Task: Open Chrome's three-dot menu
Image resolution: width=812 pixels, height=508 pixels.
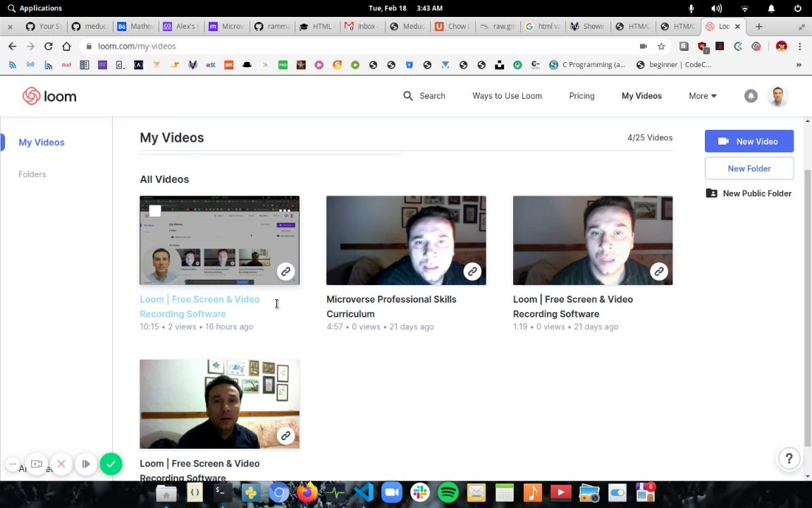Action: [800, 46]
